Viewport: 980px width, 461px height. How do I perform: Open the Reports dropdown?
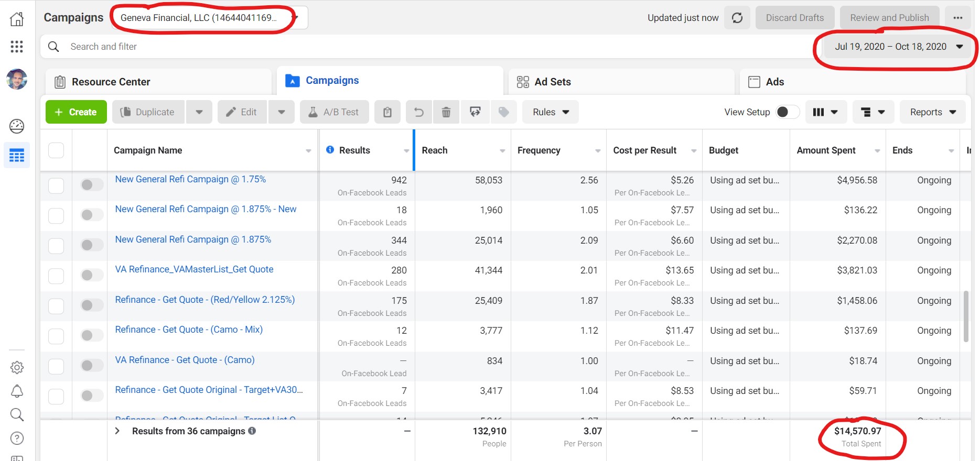click(933, 112)
